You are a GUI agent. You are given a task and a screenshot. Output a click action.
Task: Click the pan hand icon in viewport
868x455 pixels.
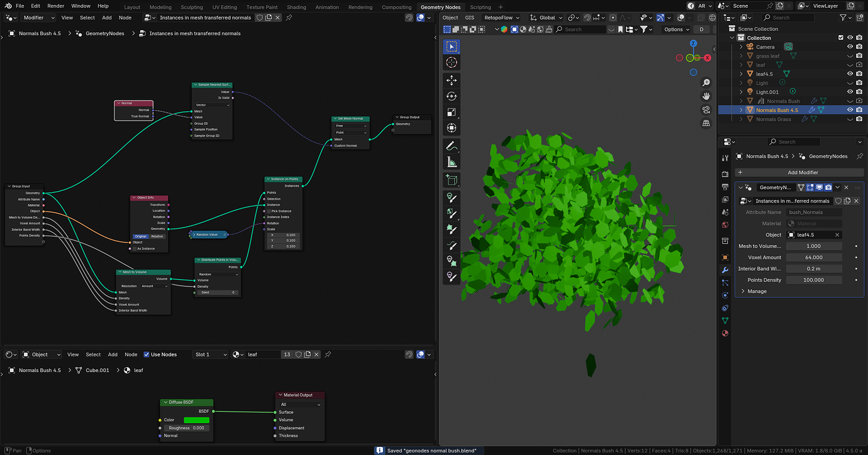[706, 96]
